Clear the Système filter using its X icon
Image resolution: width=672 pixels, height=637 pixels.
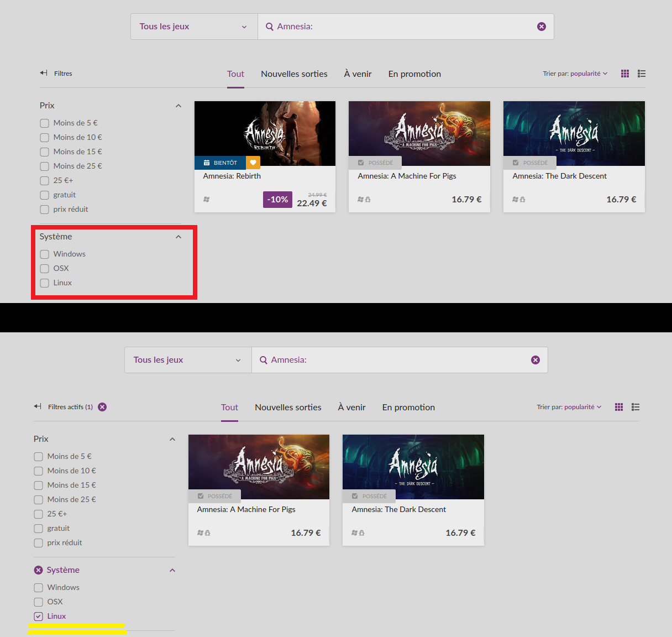coord(38,570)
